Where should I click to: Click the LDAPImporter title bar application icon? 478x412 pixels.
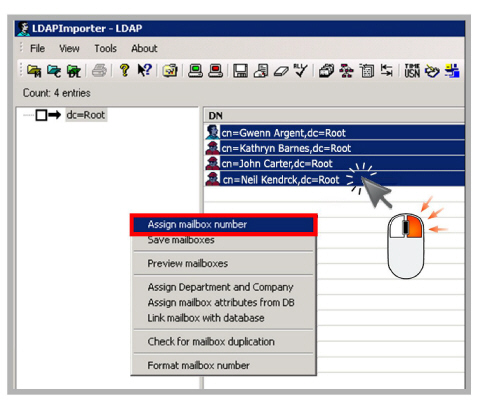23,29
